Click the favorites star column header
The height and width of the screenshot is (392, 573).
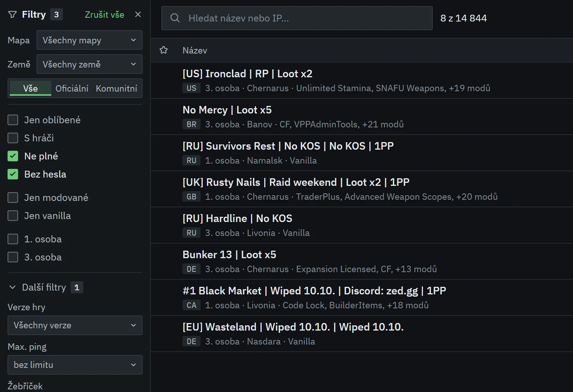click(x=164, y=50)
